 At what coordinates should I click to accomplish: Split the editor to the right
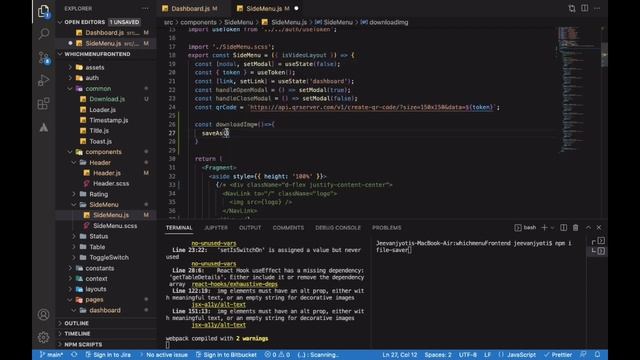[x=584, y=8]
